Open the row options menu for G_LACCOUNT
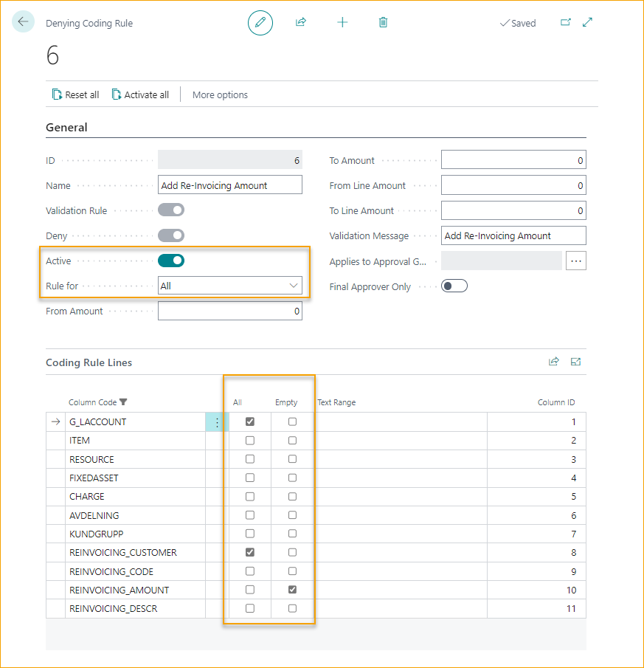This screenshot has width=644, height=668. point(216,421)
